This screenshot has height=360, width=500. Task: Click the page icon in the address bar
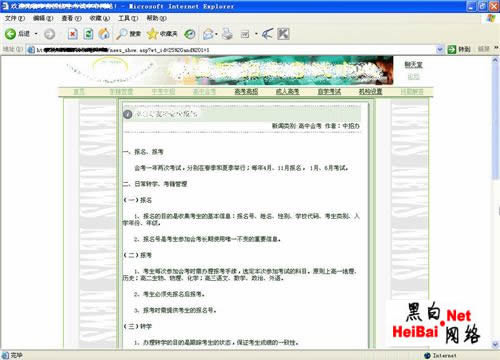coord(31,50)
